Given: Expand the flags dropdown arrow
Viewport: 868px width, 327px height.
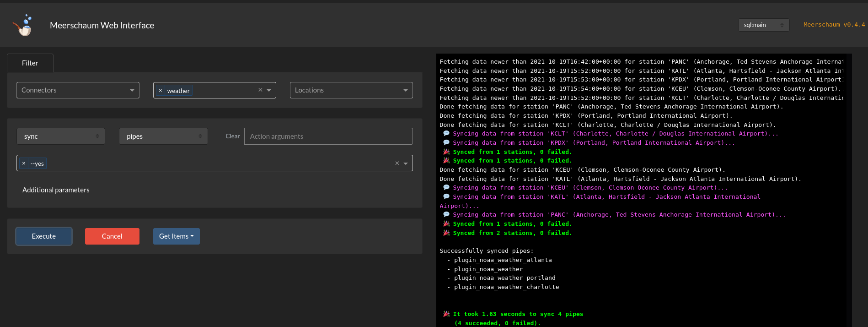Looking at the screenshot, I should tap(406, 163).
